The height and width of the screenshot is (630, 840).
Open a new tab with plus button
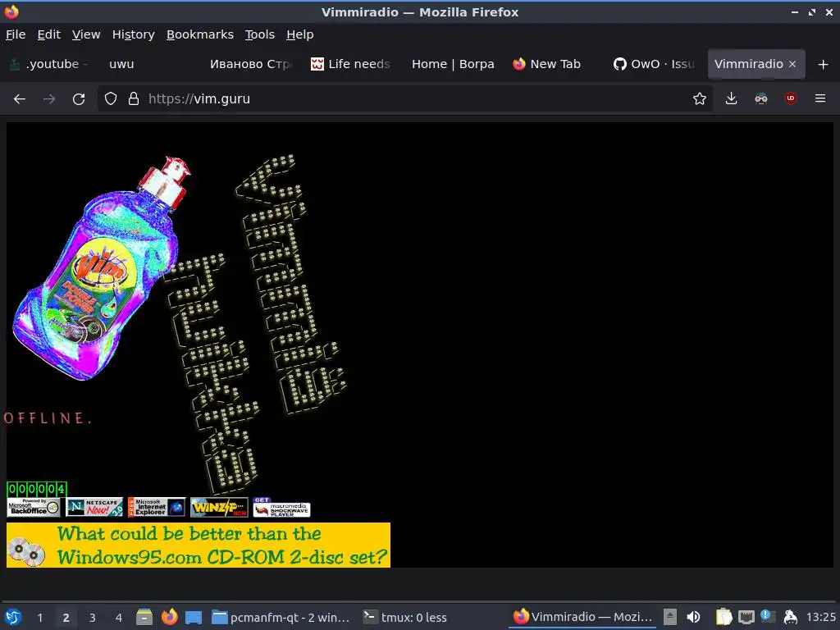click(x=824, y=64)
